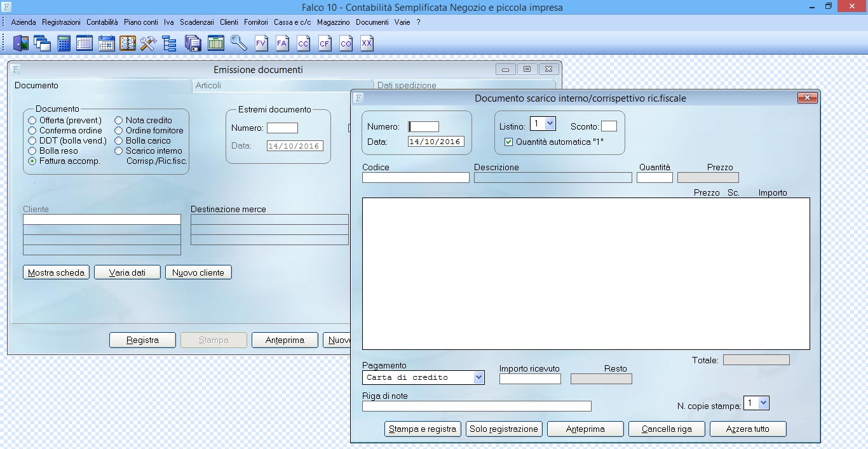Choose DDT (bolla vend.) document type
The height and width of the screenshot is (449, 868).
coord(32,140)
